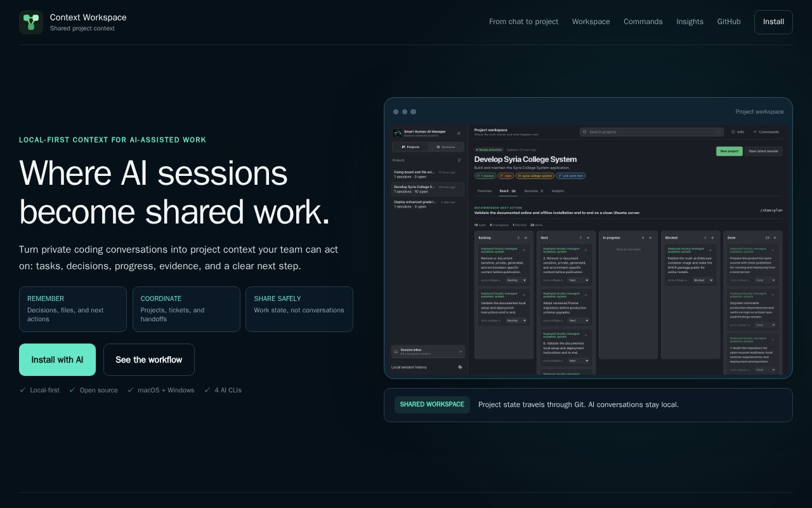The height and width of the screenshot is (508, 812).
Task: Click the '1 session' chip
Action: click(x=485, y=176)
